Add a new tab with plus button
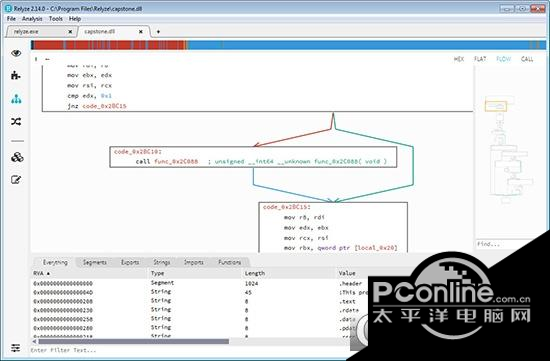The image size is (550, 361). tap(158, 32)
